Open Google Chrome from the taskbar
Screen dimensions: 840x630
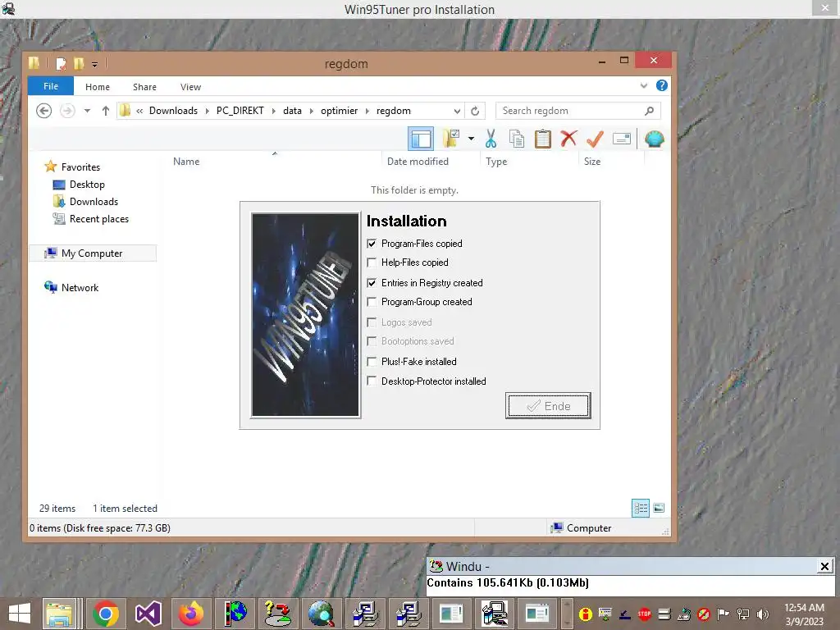[x=106, y=614]
